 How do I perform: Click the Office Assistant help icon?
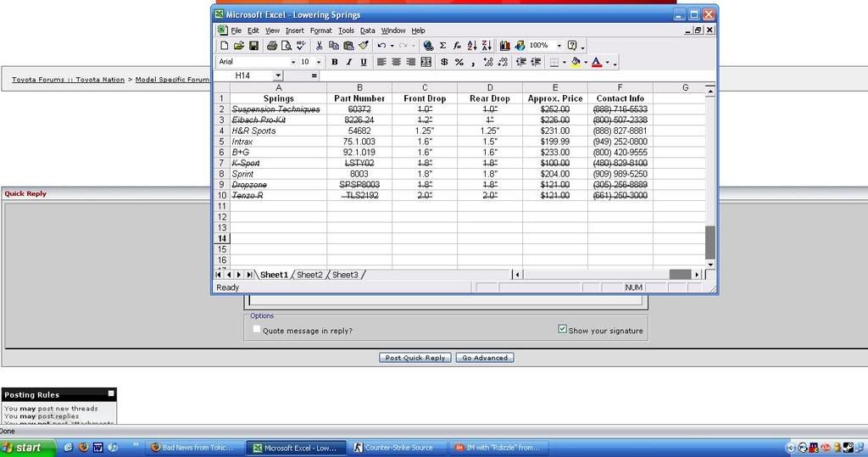point(572,46)
